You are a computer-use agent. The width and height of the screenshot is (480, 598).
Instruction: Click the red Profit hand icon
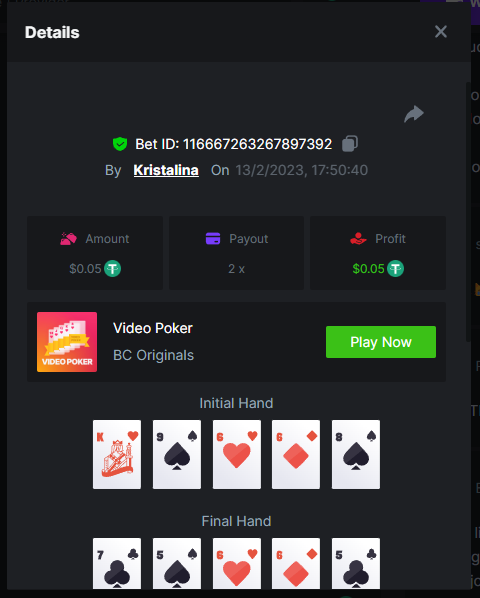[x=358, y=239]
